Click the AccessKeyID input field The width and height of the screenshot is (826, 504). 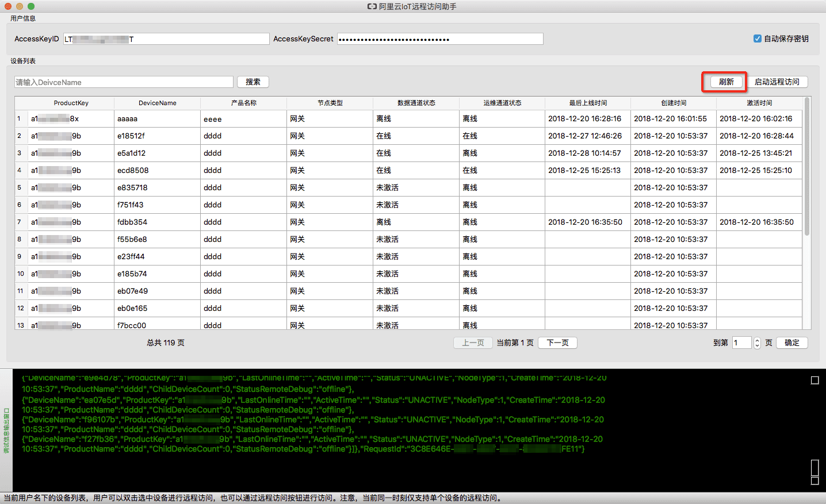166,39
